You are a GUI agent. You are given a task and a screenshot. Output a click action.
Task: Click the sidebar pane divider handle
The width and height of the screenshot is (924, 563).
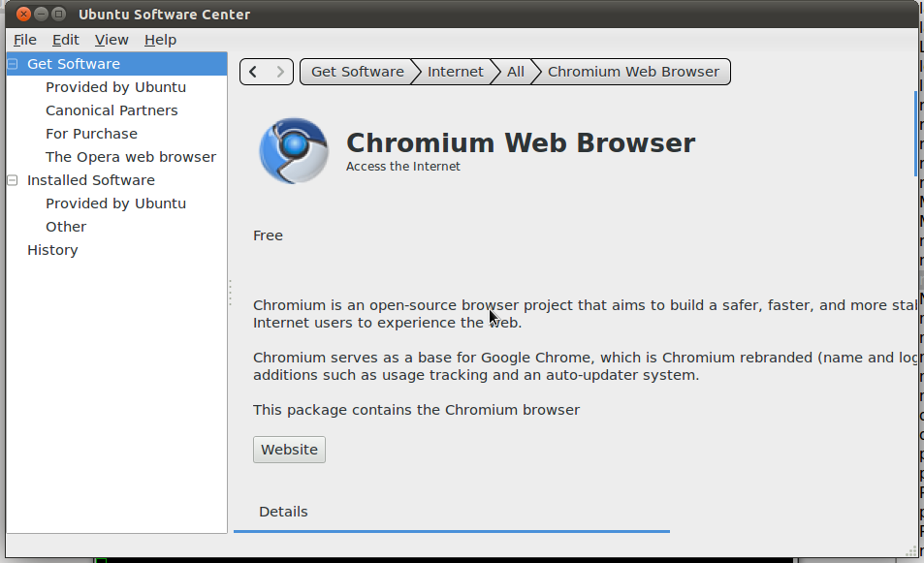pyautogui.click(x=230, y=293)
